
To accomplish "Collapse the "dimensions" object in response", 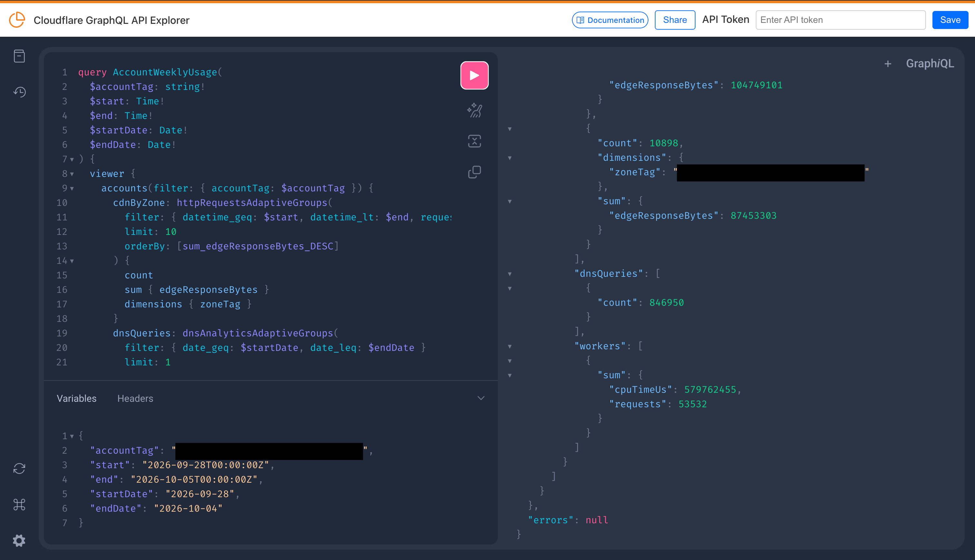I will pos(510,158).
